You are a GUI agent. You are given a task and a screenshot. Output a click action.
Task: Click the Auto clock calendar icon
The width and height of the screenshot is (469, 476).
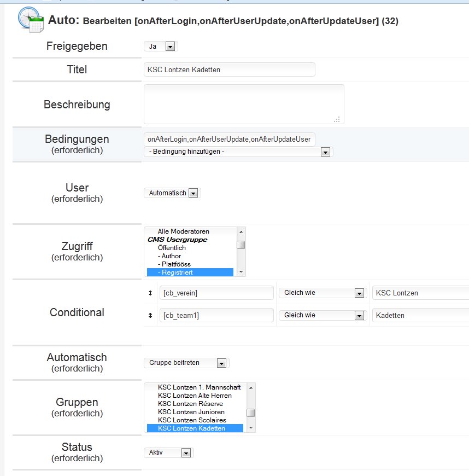pyautogui.click(x=31, y=20)
